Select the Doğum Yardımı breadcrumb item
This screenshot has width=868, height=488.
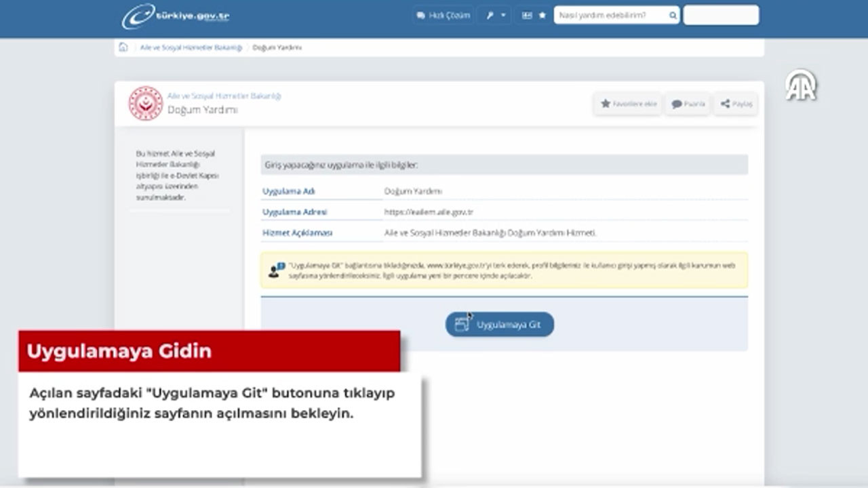pyautogui.click(x=277, y=47)
